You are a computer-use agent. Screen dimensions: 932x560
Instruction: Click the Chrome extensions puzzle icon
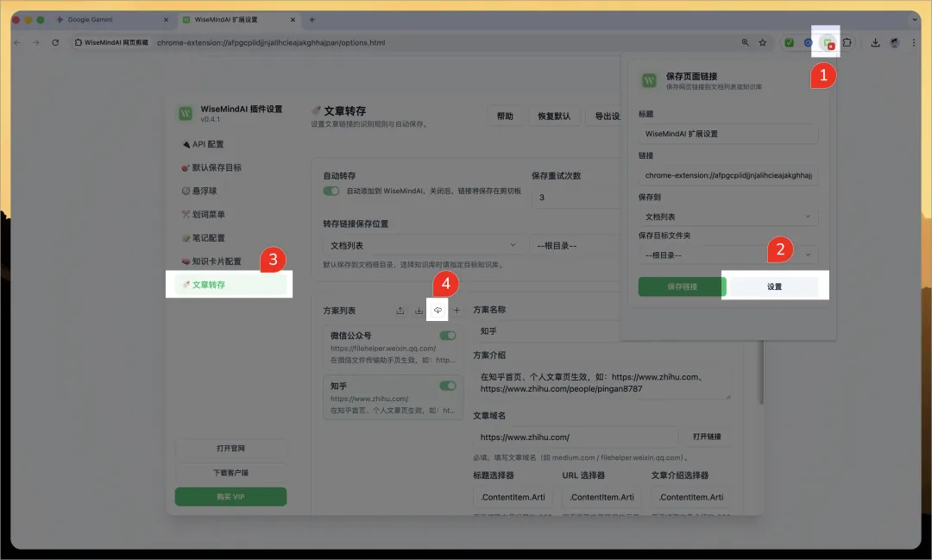point(847,41)
